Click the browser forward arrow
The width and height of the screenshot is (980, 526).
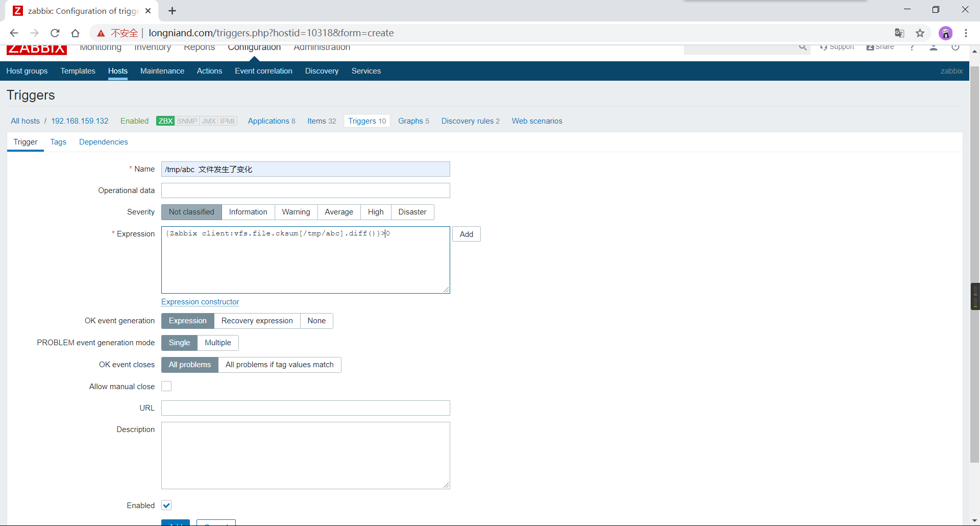point(34,33)
